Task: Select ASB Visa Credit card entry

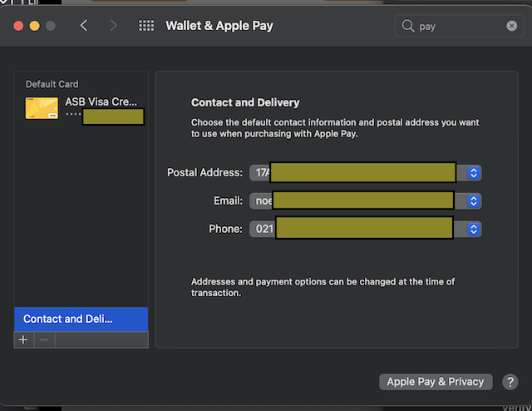Action: (x=101, y=102)
